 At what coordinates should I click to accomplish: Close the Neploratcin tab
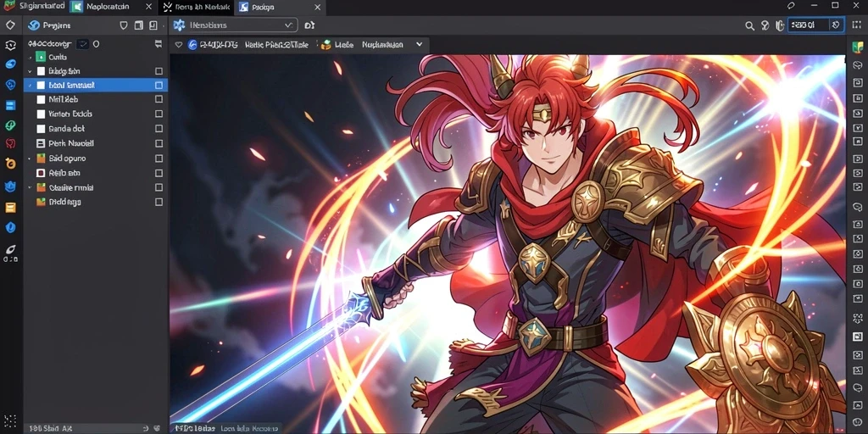(x=148, y=7)
